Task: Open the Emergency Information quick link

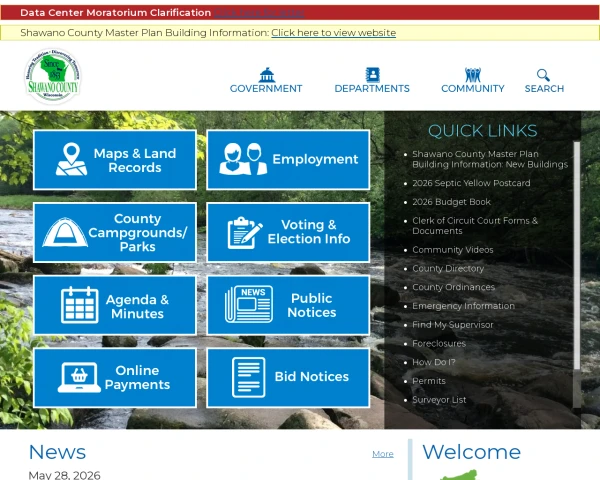Action: pyautogui.click(x=463, y=306)
